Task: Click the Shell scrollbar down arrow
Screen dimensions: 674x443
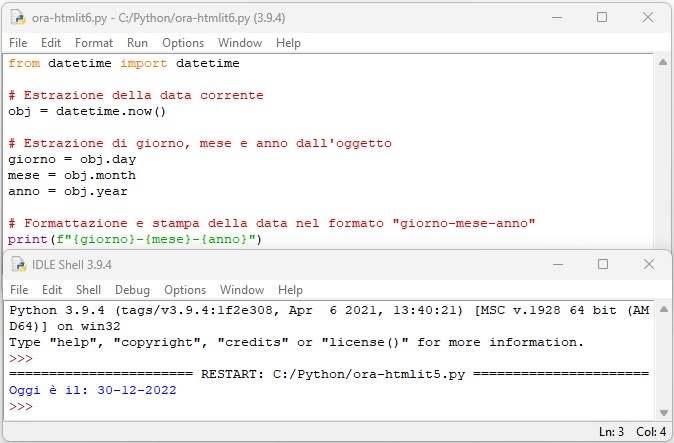Action: pyautogui.click(x=663, y=413)
